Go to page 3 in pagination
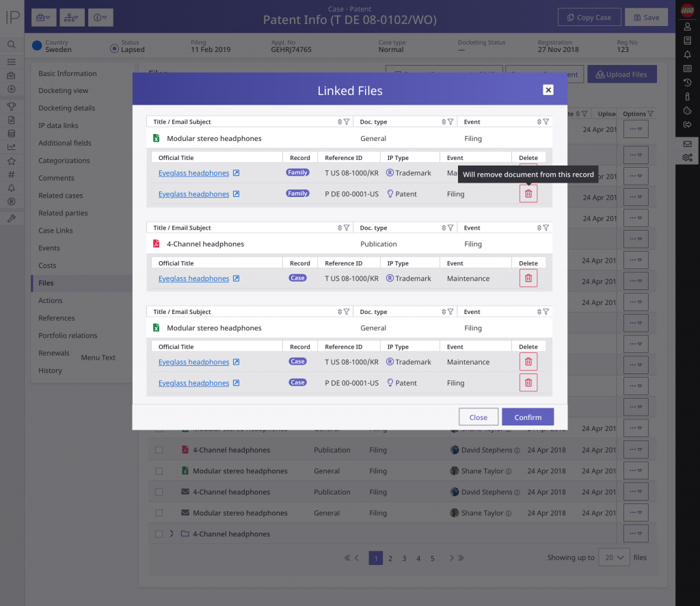This screenshot has width=700, height=606. tap(404, 558)
